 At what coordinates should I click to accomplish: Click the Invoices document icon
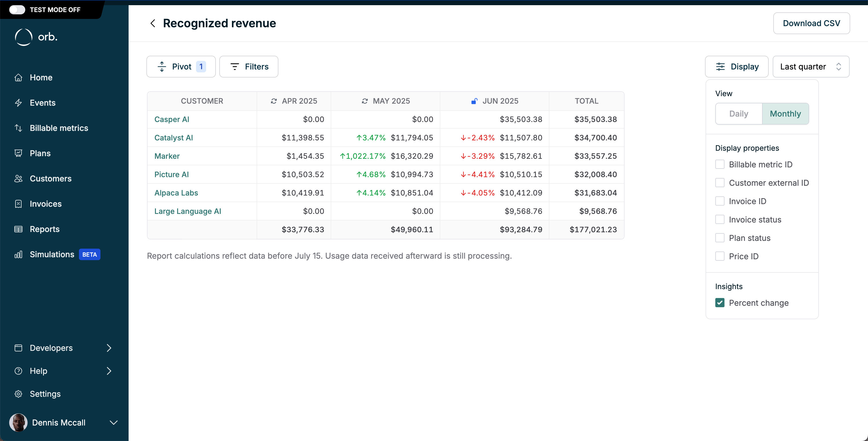(19, 204)
